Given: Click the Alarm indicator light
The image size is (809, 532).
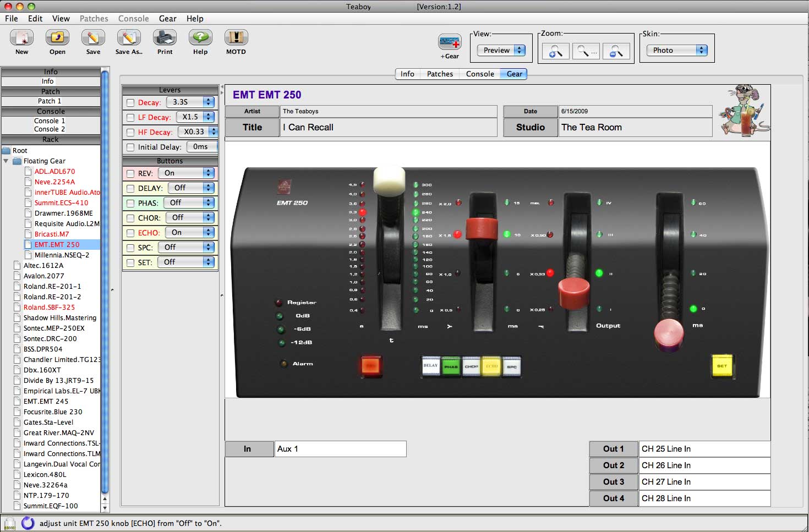Looking at the screenshot, I should [x=284, y=364].
